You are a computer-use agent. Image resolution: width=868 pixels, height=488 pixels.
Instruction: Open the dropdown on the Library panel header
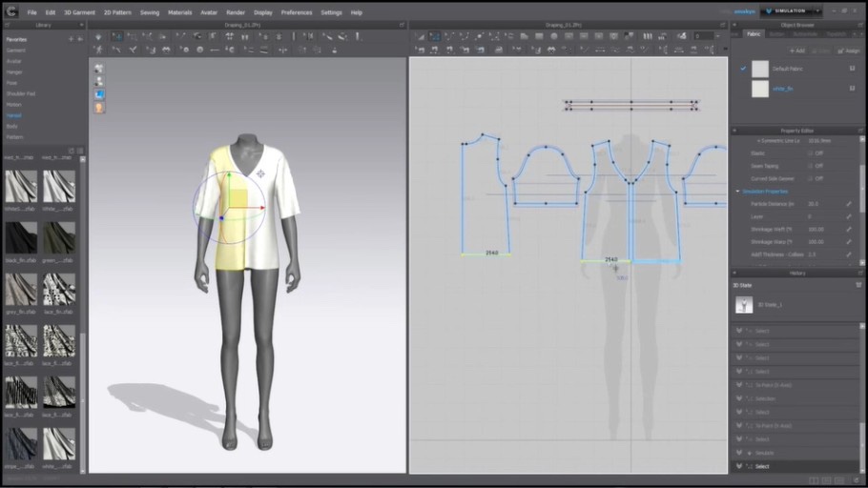(x=79, y=26)
